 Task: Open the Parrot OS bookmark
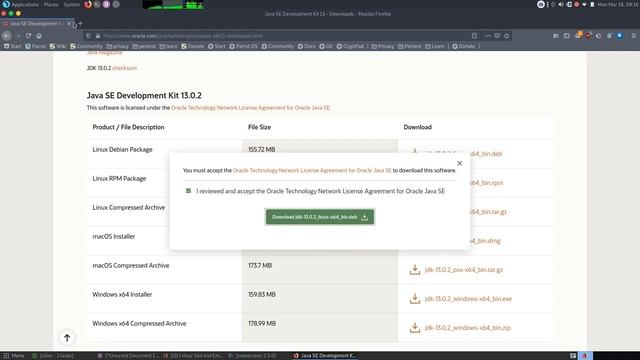(x=243, y=46)
